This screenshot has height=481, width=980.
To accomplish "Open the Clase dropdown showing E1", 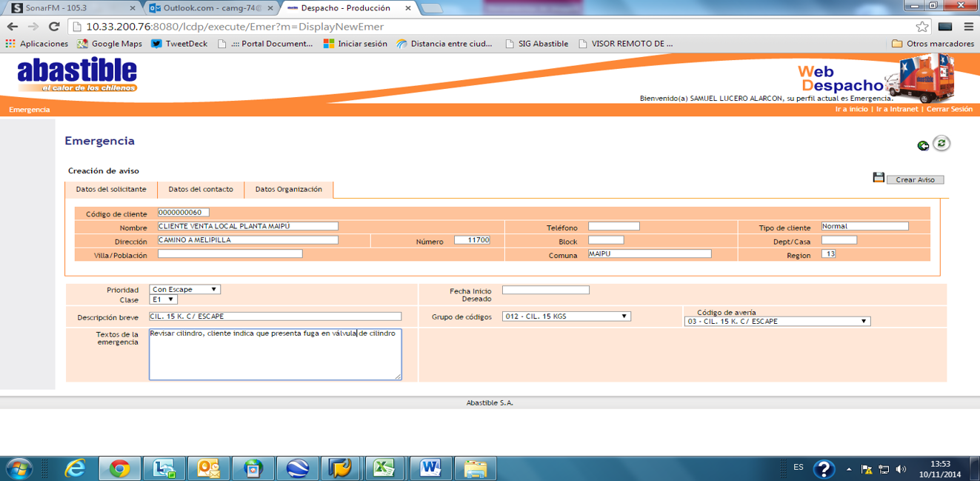I will 164,299.
